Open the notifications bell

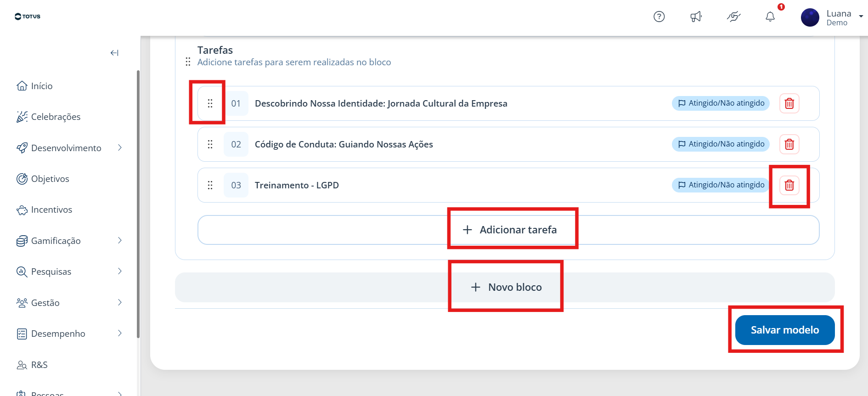tap(770, 17)
